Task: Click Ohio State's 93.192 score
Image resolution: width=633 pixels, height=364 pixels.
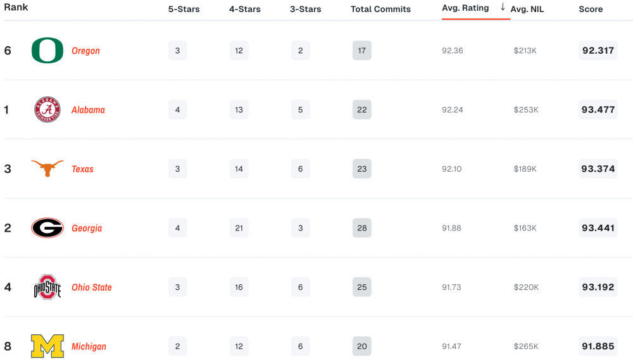Action: (x=598, y=287)
